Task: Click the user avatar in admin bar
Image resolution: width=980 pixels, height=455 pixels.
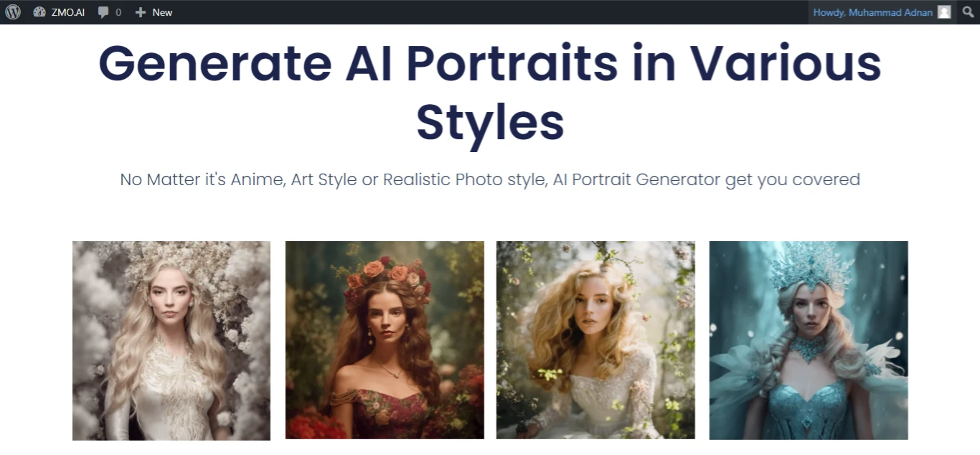Action: [x=944, y=12]
